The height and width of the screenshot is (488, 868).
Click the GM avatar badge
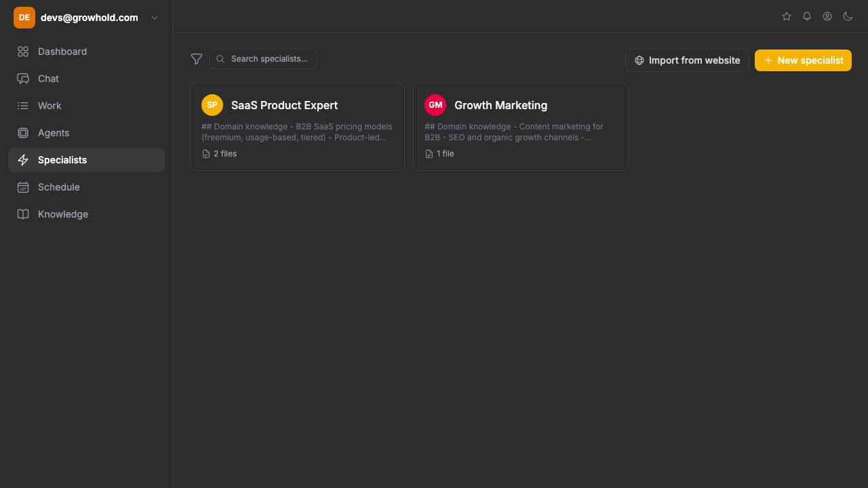435,105
